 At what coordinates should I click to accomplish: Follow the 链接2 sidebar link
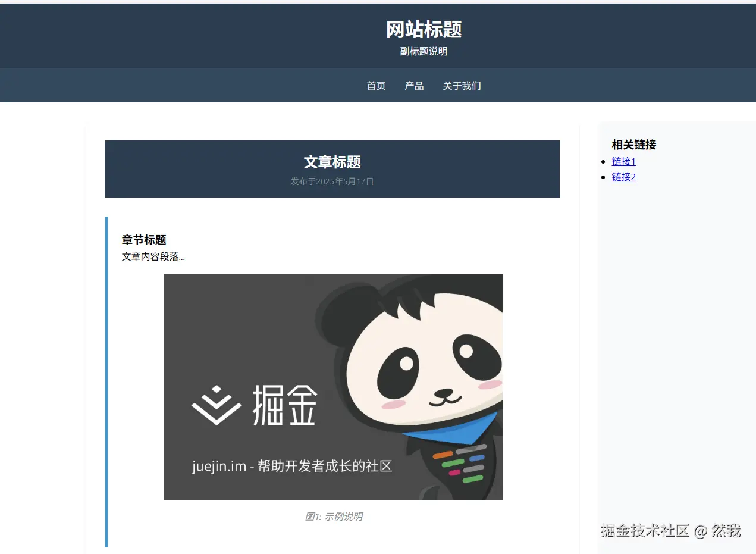pos(623,177)
